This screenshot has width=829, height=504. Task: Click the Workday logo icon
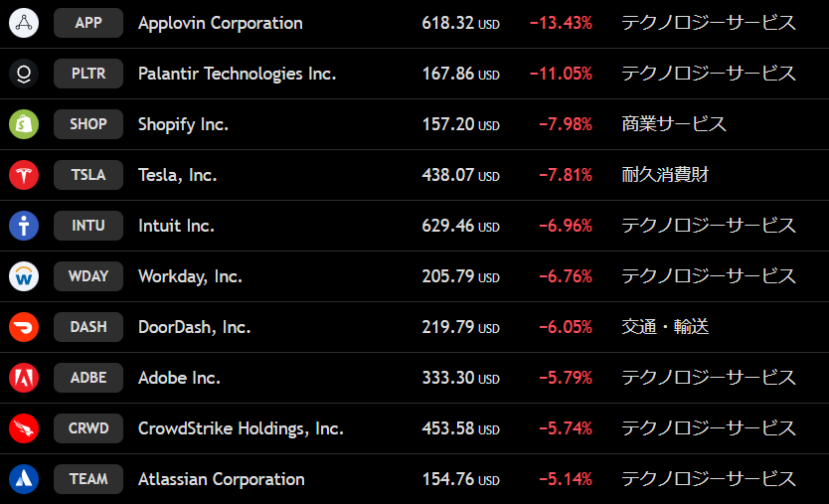pos(24,276)
